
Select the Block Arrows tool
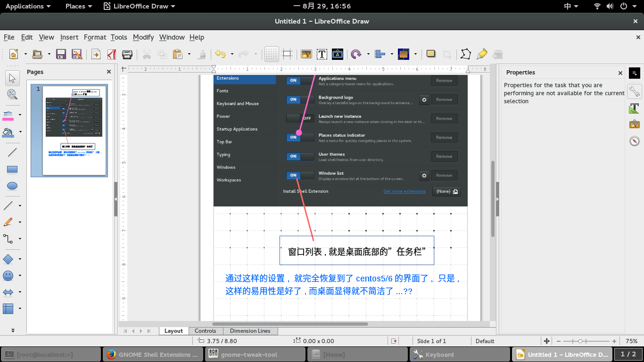(8, 292)
